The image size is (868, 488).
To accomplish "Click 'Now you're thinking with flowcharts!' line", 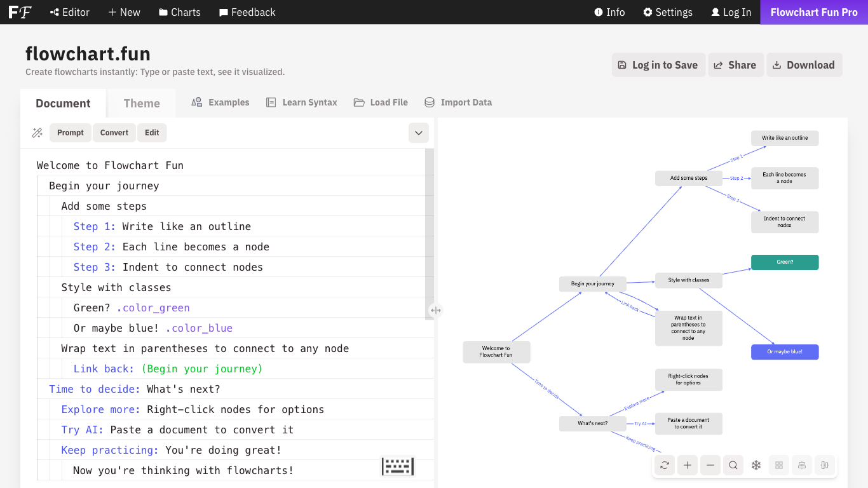I will (x=184, y=470).
